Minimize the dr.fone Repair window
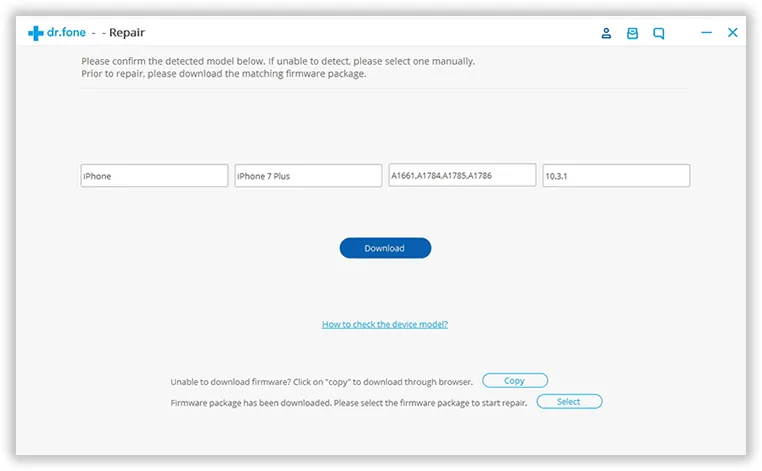762x471 pixels. (706, 33)
